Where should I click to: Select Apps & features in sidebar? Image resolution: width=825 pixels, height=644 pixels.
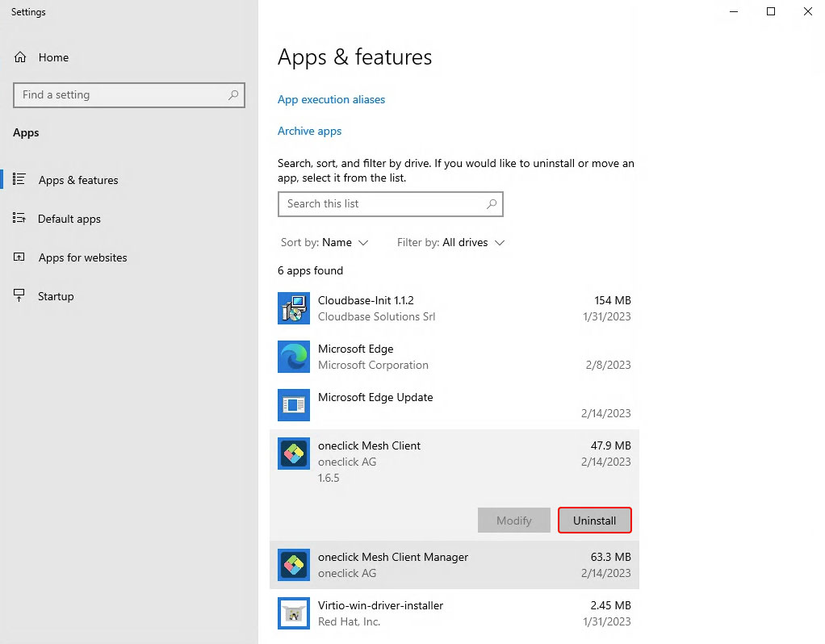coord(77,180)
